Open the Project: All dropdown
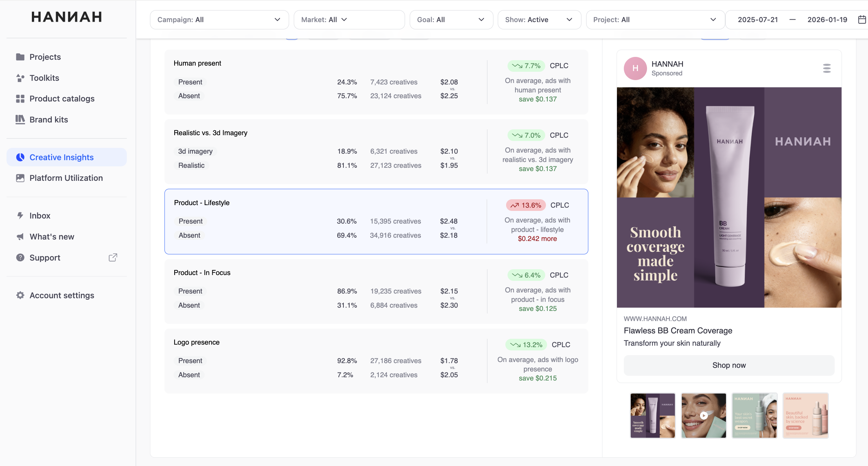The height and width of the screenshot is (466, 868). tap(655, 20)
